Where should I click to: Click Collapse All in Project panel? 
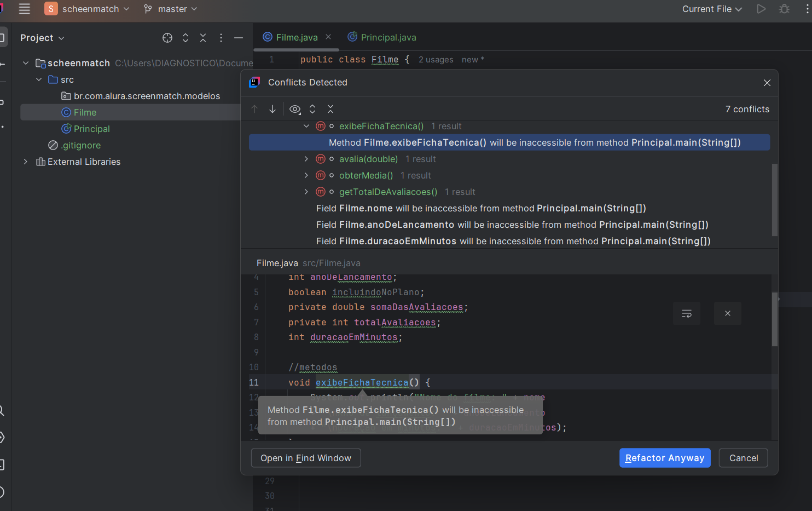tap(203, 38)
